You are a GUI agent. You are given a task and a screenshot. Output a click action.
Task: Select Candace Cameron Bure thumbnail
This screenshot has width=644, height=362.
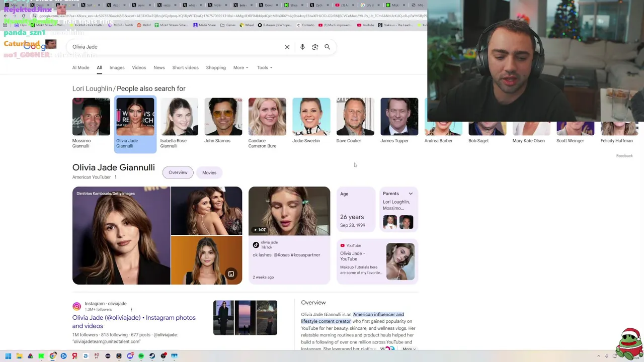(x=267, y=117)
